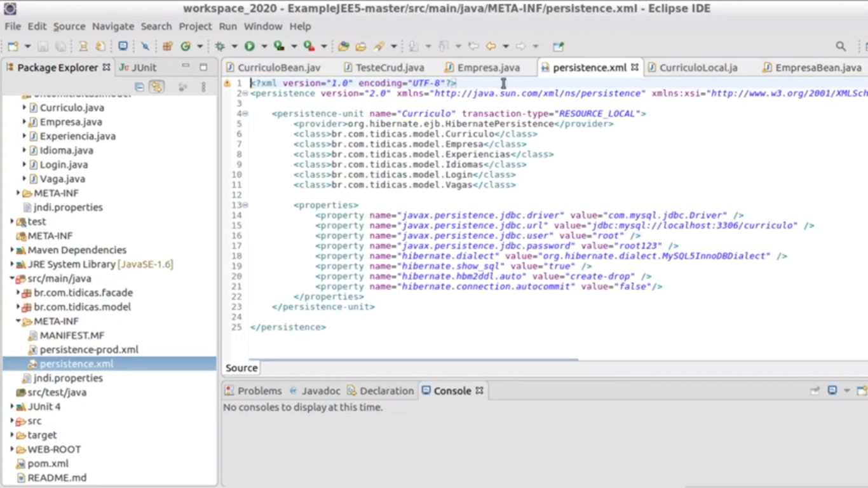This screenshot has width=868, height=488.
Task: Open the Run dropdown arrow
Action: [x=264, y=46]
